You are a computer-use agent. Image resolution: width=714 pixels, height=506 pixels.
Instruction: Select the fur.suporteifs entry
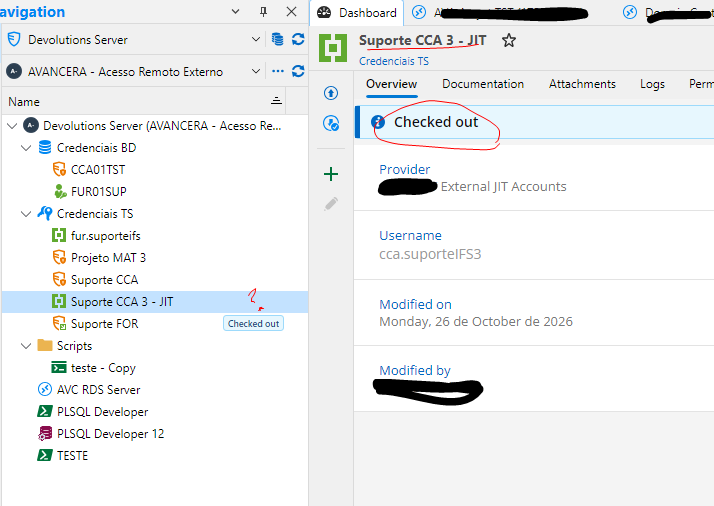click(106, 236)
